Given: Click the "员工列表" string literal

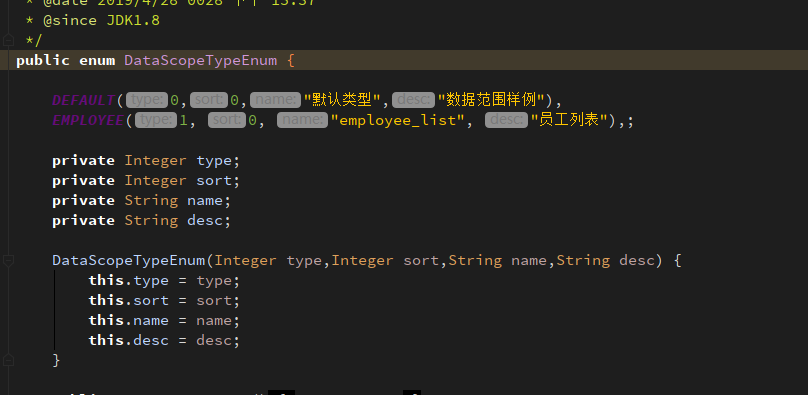Looking at the screenshot, I should [569, 121].
